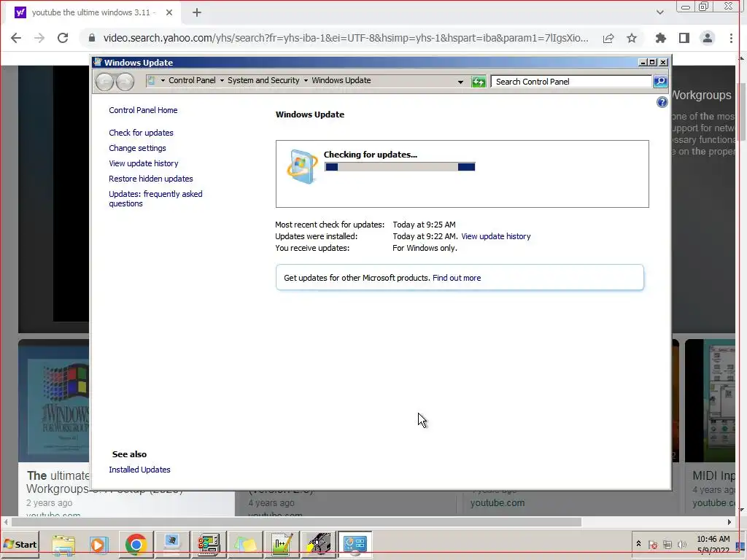The height and width of the screenshot is (560, 747).
Task: Refresh the Control Panel address bar
Action: pyautogui.click(x=479, y=82)
